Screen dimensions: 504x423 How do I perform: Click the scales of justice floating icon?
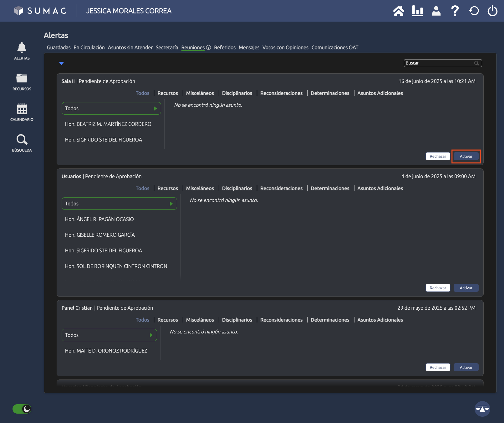pos(482,409)
